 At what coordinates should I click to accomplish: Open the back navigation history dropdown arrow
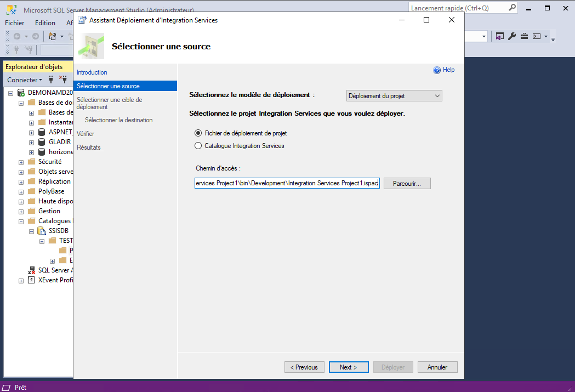coord(26,36)
